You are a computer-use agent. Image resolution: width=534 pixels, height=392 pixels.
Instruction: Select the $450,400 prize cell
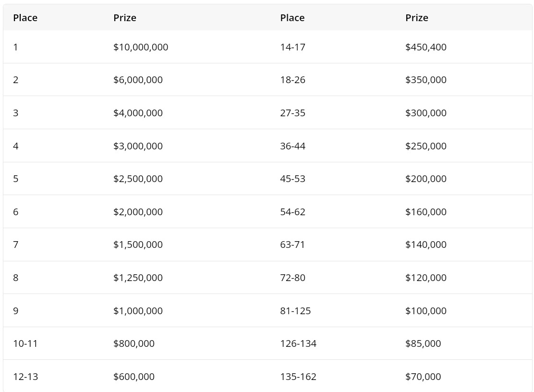[425, 47]
